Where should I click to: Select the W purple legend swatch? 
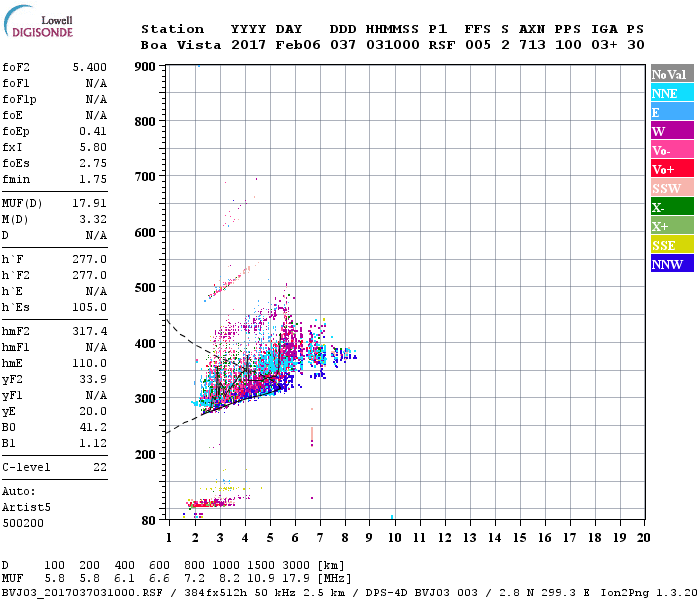tap(672, 131)
